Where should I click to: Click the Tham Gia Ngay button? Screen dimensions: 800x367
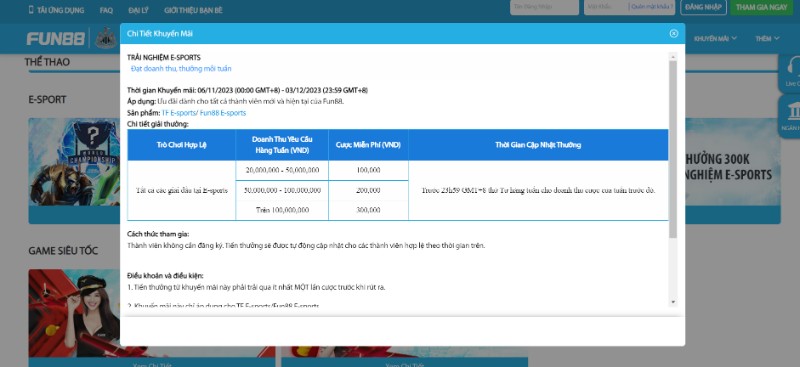tap(762, 7)
